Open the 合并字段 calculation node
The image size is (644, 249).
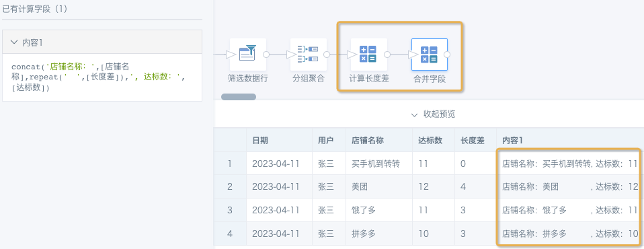point(429,55)
